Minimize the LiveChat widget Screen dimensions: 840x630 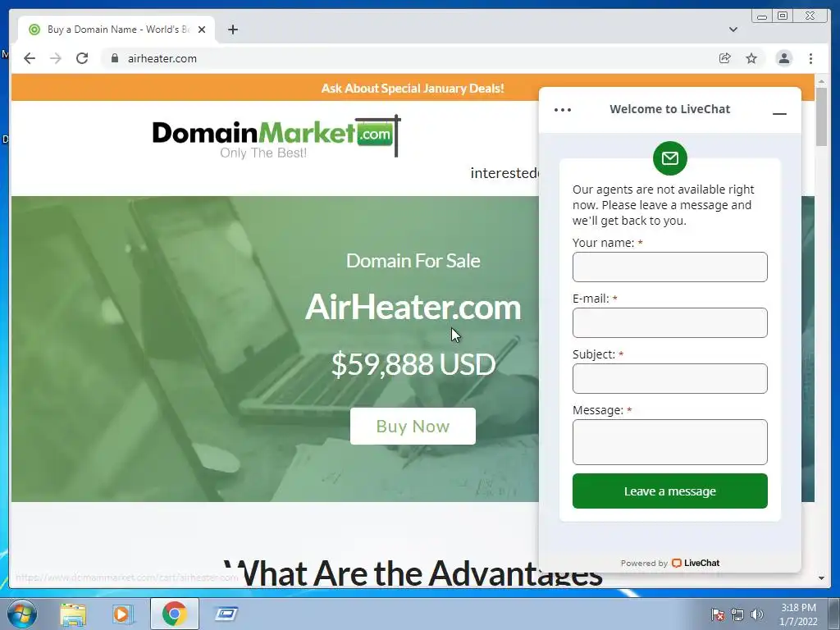click(x=779, y=113)
